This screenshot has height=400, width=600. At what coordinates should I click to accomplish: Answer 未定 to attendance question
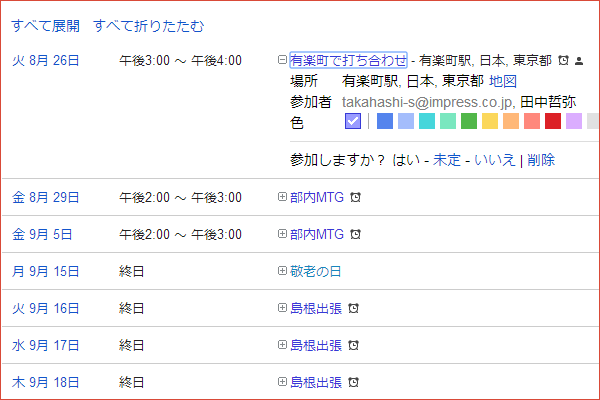click(447, 160)
